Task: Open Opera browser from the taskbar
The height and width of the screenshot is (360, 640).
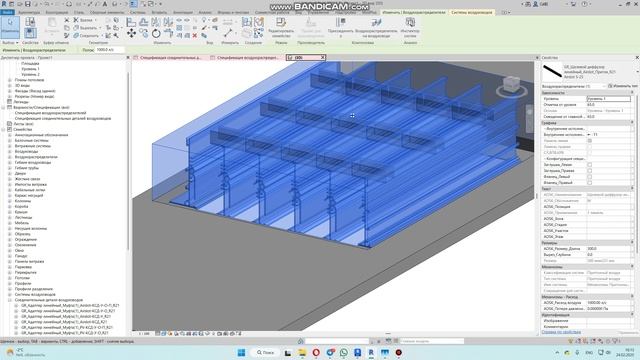Action: [x=316, y=352]
